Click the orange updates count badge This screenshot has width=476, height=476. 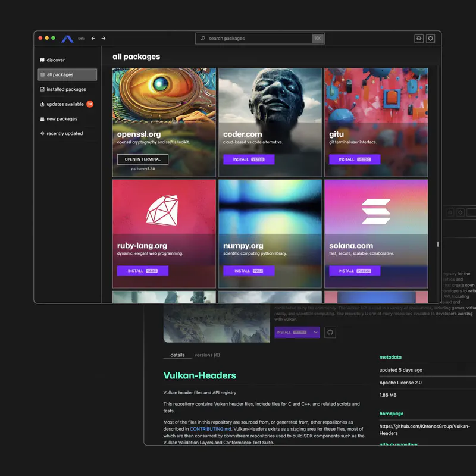[90, 104]
